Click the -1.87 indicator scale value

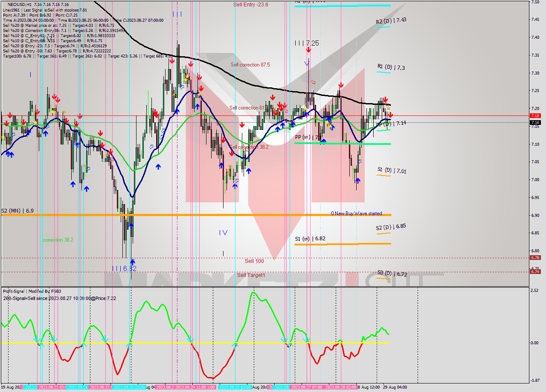[x=534, y=381]
